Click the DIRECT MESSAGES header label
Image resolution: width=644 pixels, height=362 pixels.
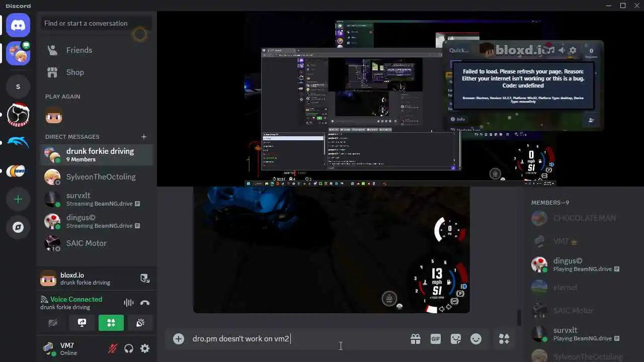click(72, 137)
